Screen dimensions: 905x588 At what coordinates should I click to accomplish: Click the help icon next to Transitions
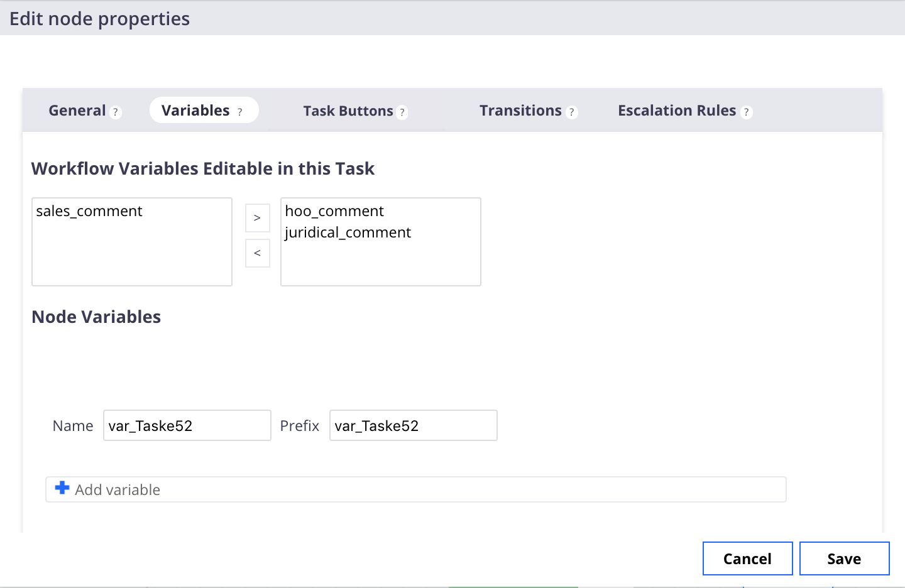[x=571, y=112]
